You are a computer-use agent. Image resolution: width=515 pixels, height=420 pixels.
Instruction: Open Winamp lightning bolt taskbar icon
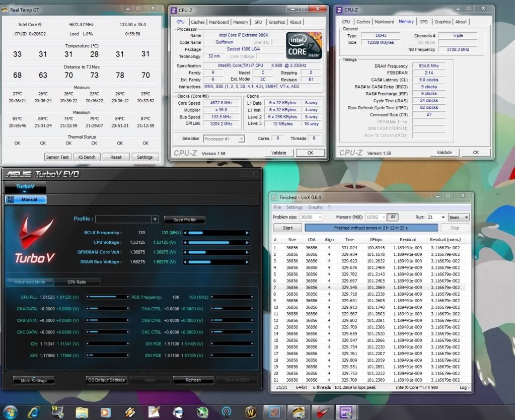point(130,412)
